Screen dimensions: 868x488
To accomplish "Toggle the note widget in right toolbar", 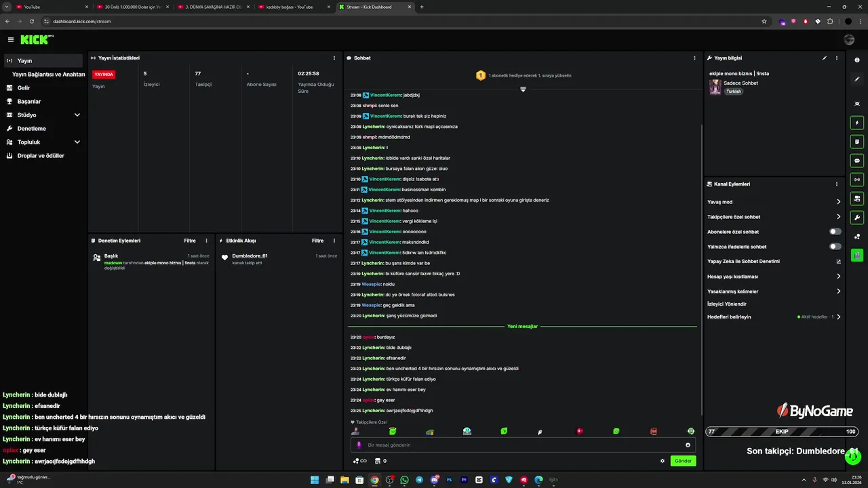I will click(x=857, y=142).
